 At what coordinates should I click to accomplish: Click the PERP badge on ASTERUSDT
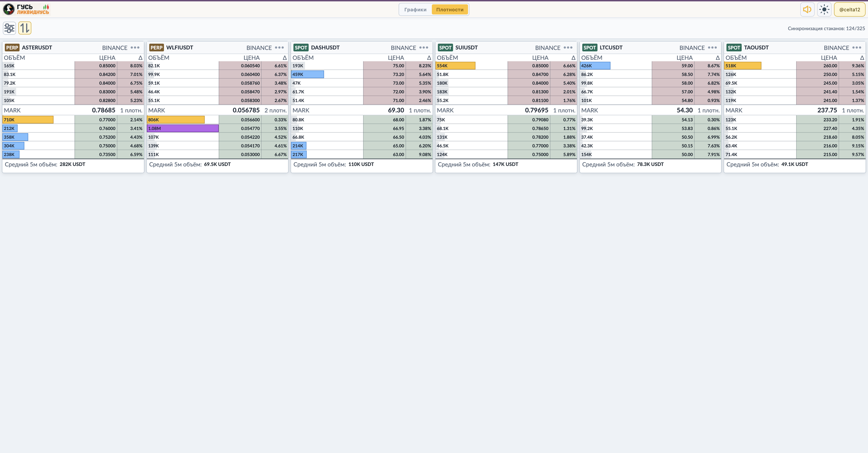click(x=12, y=48)
